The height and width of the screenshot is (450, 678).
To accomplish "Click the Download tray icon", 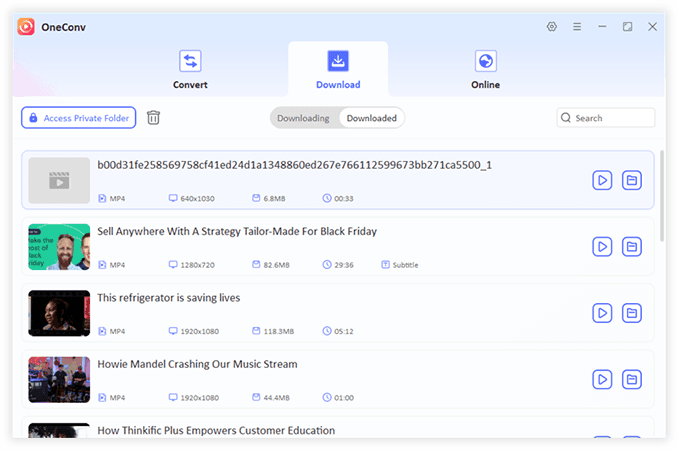I will [x=338, y=61].
